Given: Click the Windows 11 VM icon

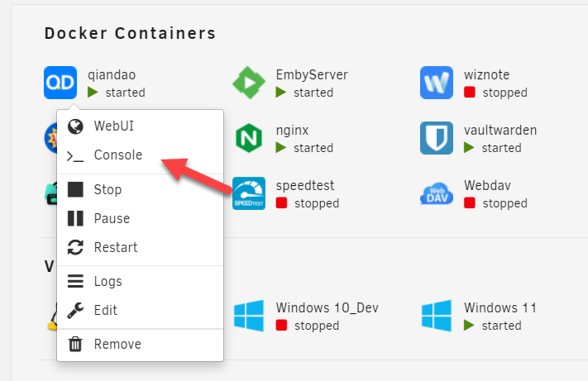Looking at the screenshot, I should [x=436, y=316].
